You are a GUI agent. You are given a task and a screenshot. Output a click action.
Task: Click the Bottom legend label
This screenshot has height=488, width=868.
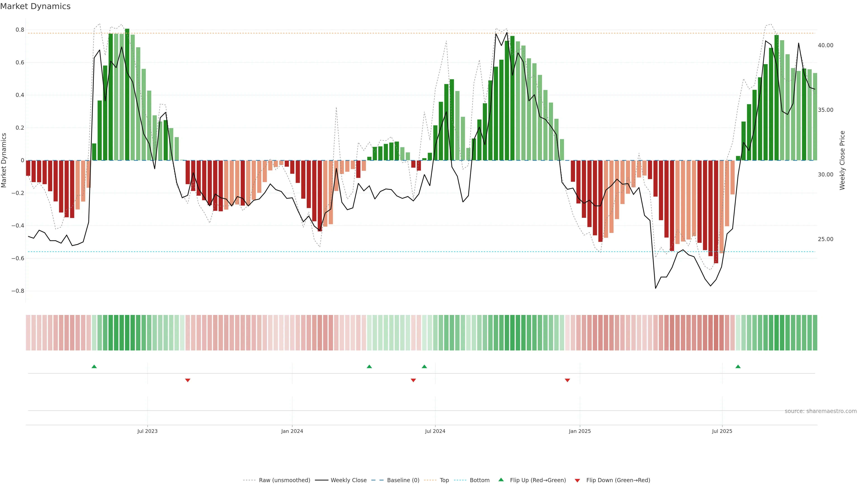(479, 480)
